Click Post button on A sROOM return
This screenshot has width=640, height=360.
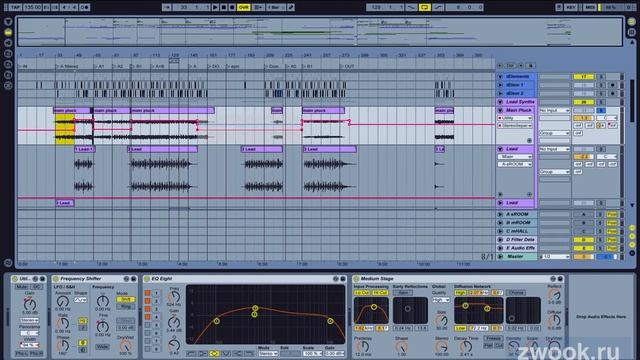(611, 214)
